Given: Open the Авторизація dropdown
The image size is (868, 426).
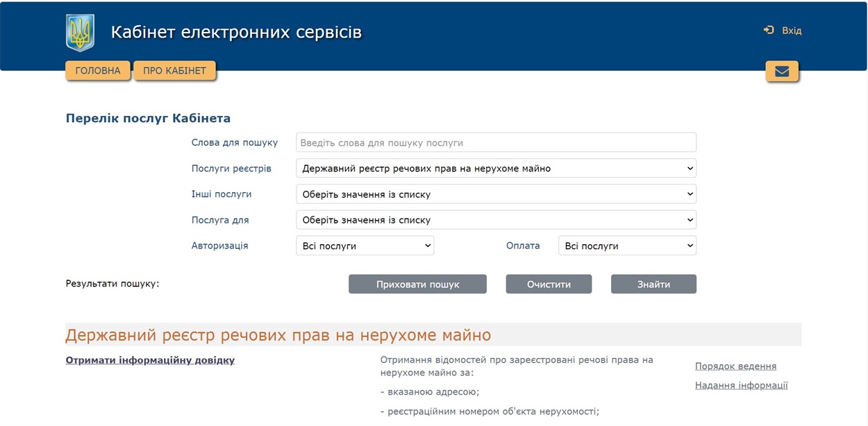Looking at the screenshot, I should click(x=365, y=246).
